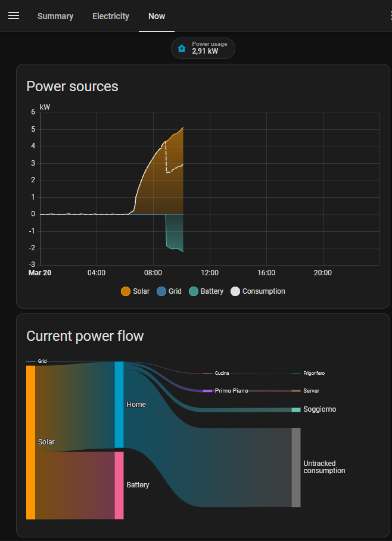This screenshot has width=392, height=541.
Task: Switch to the Electricity tab
Action: (x=111, y=16)
